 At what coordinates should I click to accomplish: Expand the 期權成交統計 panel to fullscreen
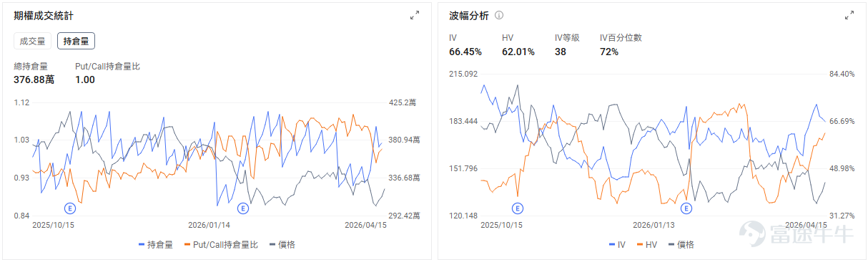tap(415, 15)
